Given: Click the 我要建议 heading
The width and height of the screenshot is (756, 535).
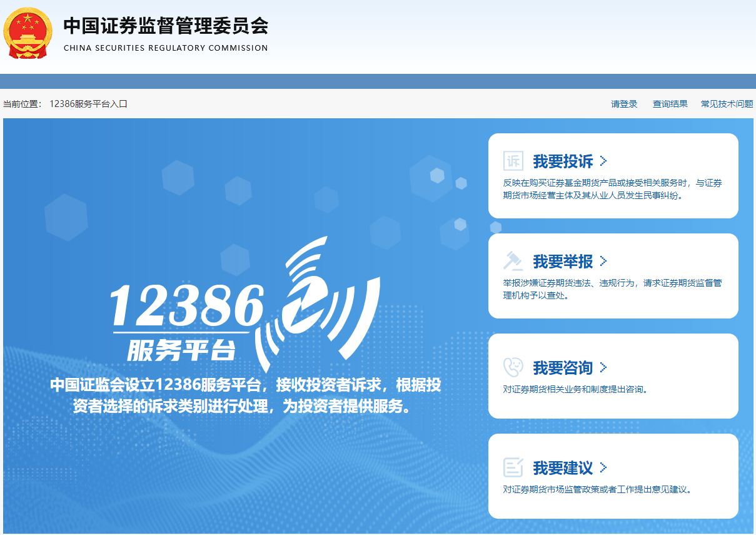Looking at the screenshot, I should click(x=563, y=468).
